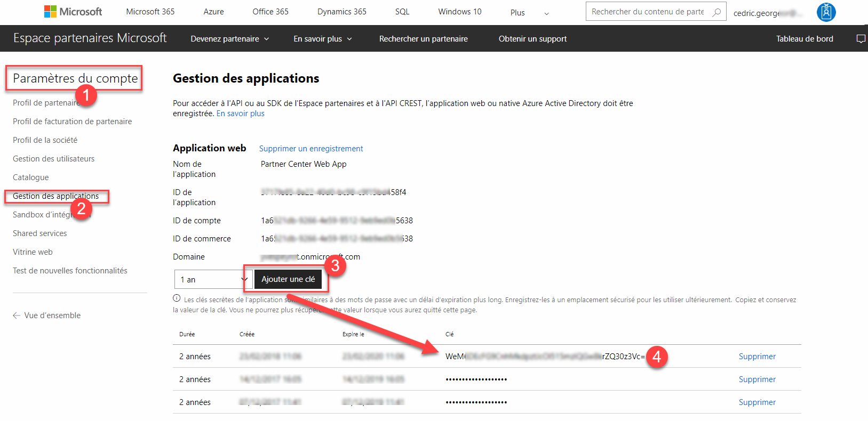
Task: Click the ID de commerce value
Action: coord(337,239)
